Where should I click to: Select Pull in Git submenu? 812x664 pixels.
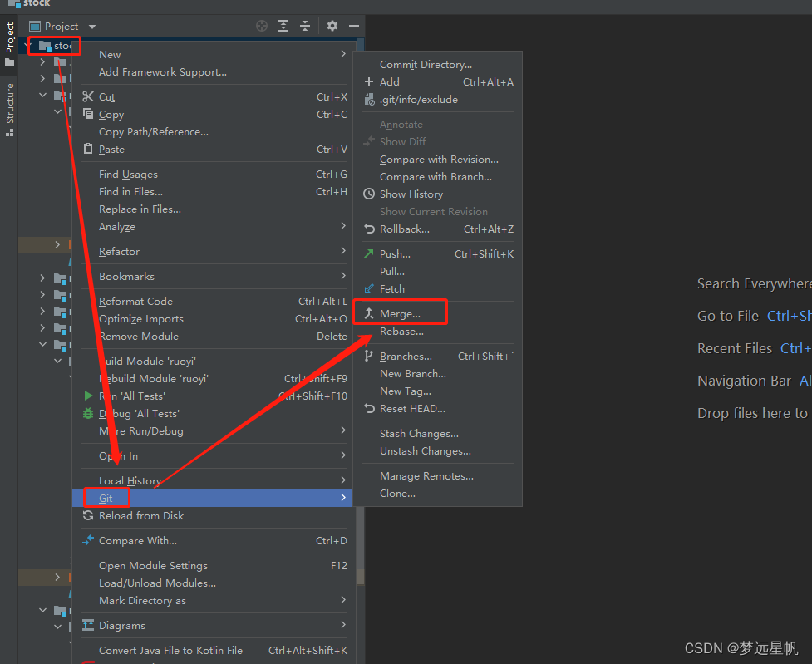(438, 272)
